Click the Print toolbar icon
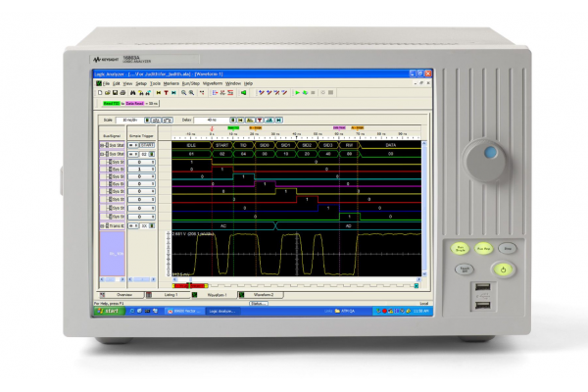The width and height of the screenshot is (588, 392). [x=122, y=93]
